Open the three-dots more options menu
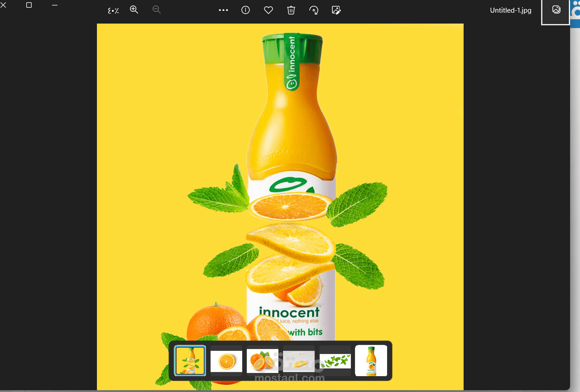Viewport: 580px width, 392px height. (223, 10)
